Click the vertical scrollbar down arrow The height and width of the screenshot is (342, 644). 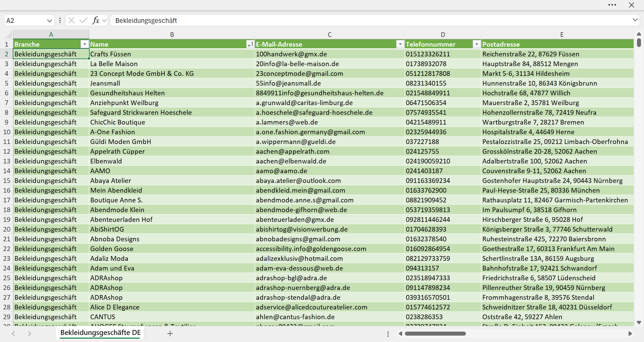(639, 323)
